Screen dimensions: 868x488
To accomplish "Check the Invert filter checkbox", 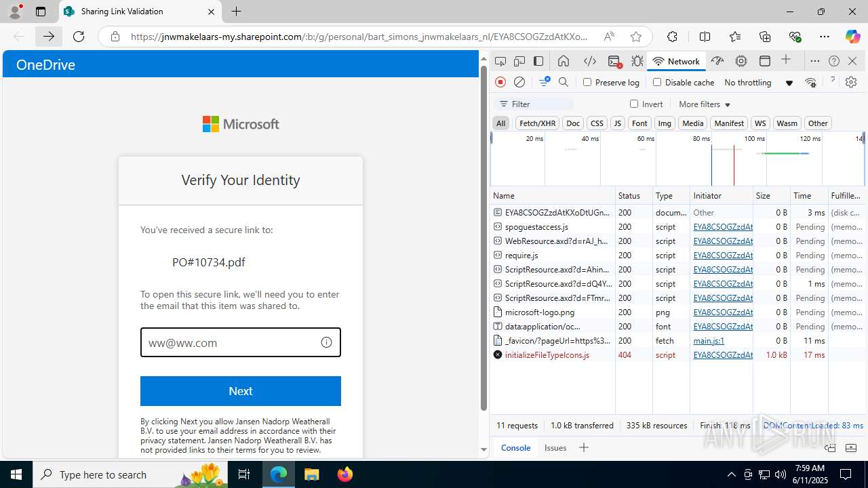I will tap(634, 104).
